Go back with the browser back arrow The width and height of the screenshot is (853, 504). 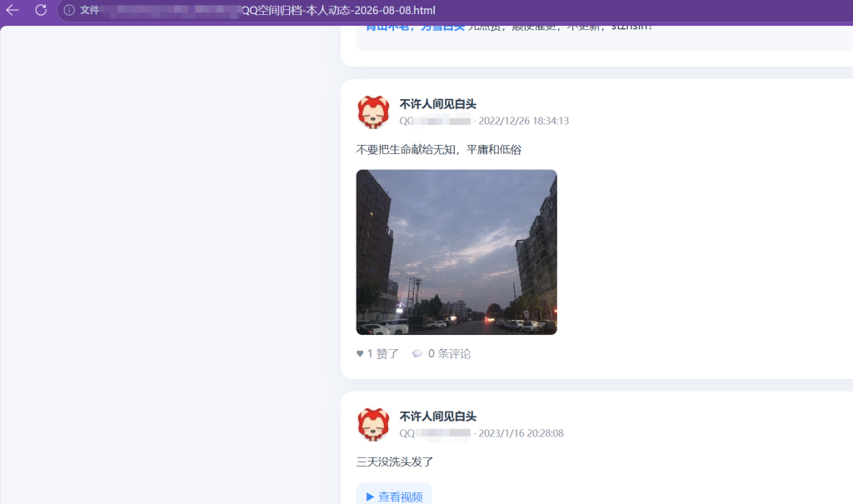coord(12,10)
